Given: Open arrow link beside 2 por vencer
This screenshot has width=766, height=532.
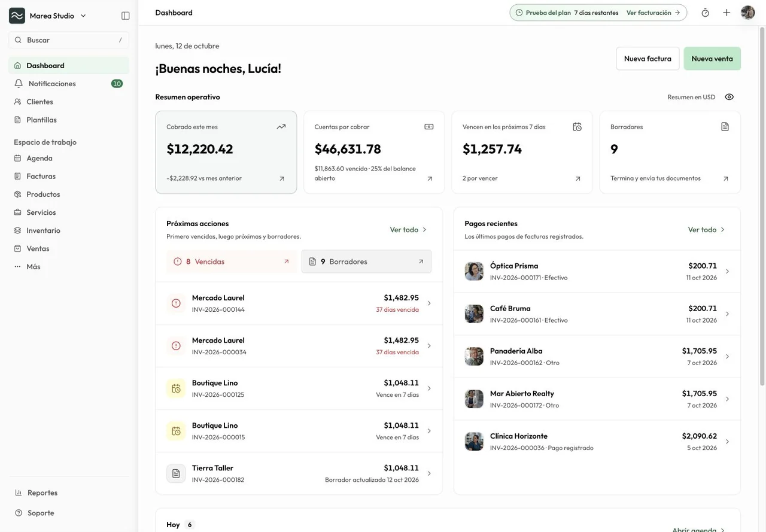Looking at the screenshot, I should click(x=578, y=178).
